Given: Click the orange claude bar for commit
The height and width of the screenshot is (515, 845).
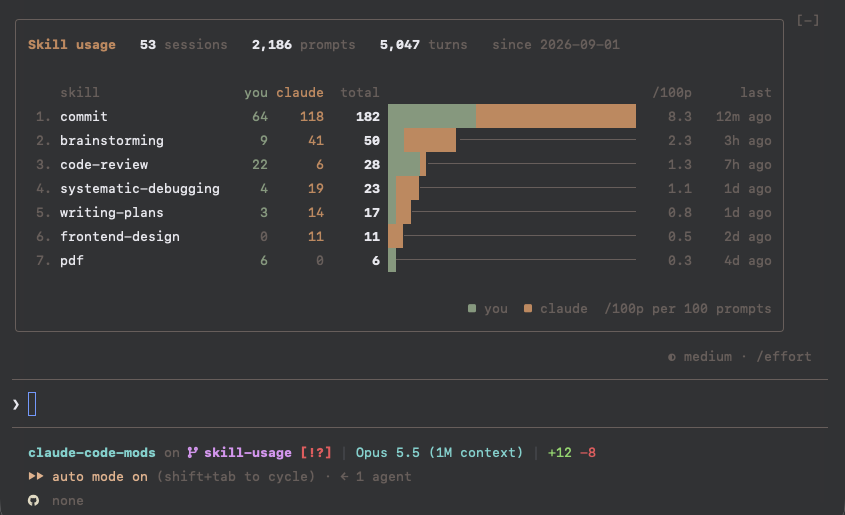Looking at the screenshot, I should (x=556, y=116).
